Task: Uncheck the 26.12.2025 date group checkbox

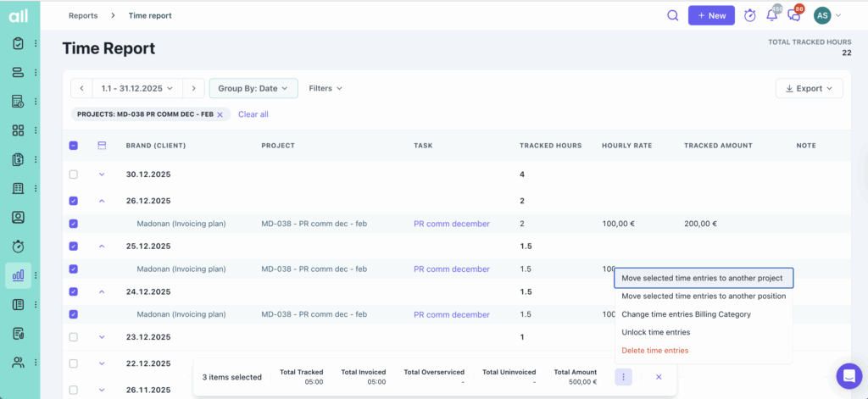Action: pyautogui.click(x=73, y=201)
